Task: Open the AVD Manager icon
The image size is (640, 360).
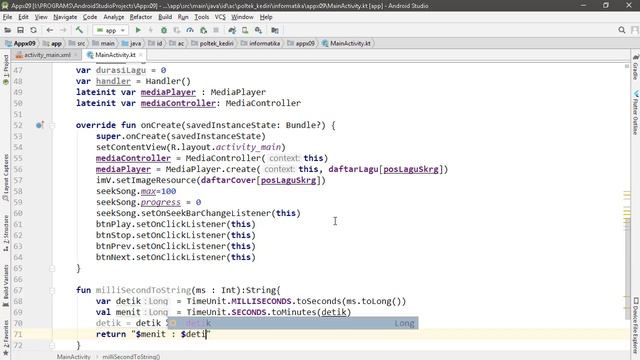Action: point(245,30)
